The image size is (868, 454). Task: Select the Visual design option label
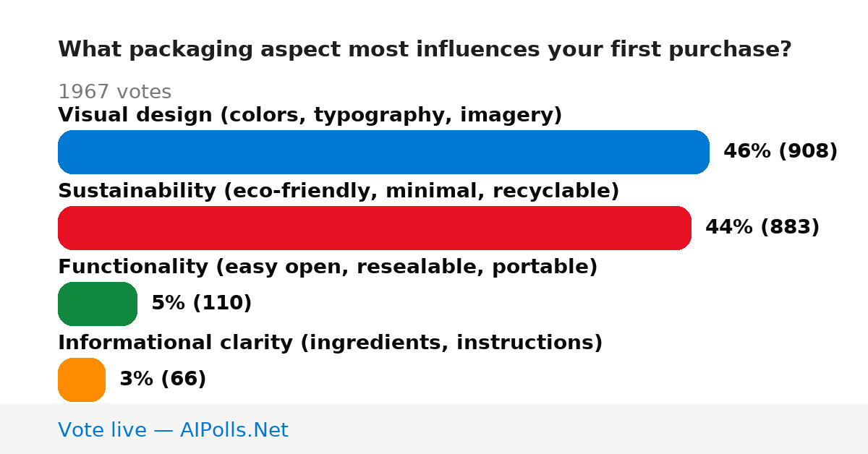click(310, 115)
